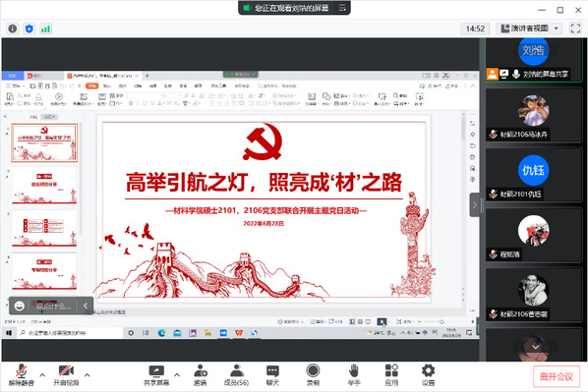The image size is (588, 392).
Task: Open the 邀请 invite icon
Action: tap(201, 375)
